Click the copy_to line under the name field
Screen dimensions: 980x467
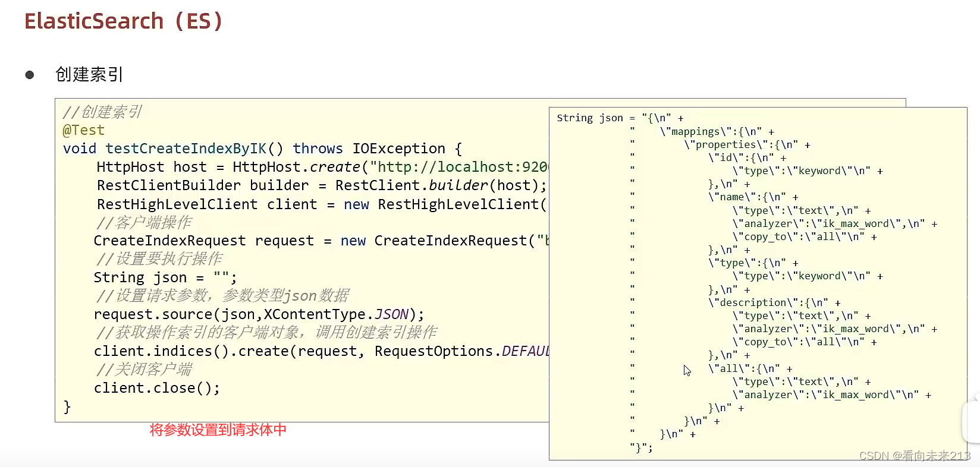805,237
